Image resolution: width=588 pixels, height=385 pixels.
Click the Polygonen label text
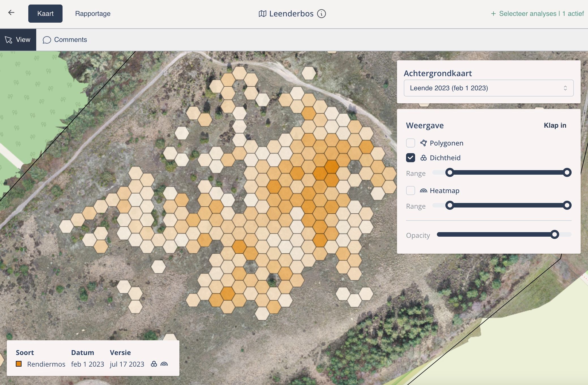click(447, 143)
